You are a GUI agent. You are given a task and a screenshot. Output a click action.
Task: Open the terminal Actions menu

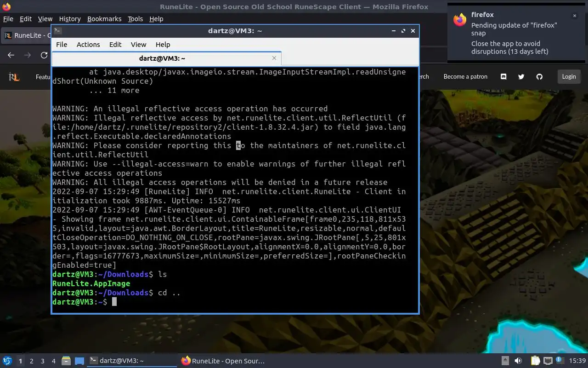coord(88,45)
